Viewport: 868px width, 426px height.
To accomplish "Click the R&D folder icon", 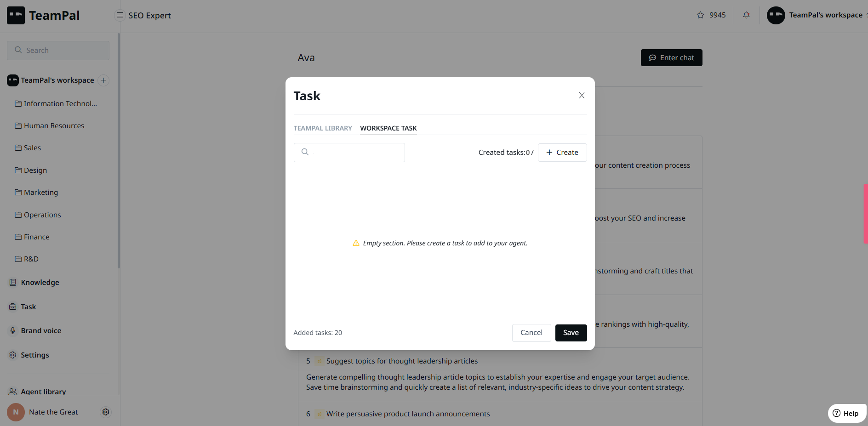I will [x=18, y=259].
